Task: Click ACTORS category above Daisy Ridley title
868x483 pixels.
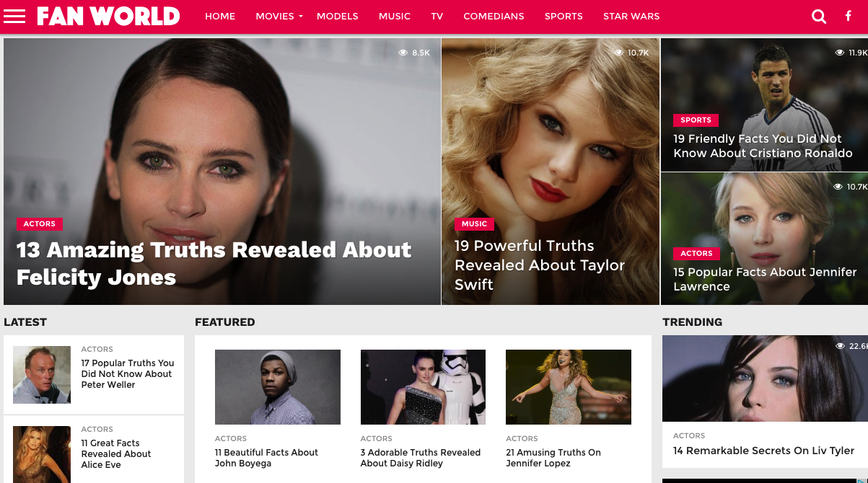Action: coord(377,439)
